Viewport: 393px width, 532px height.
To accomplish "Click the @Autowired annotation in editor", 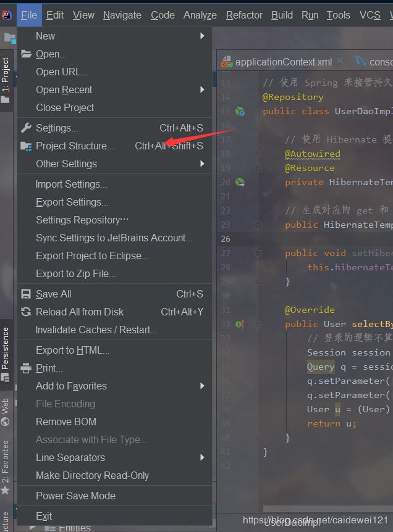I will pyautogui.click(x=313, y=154).
